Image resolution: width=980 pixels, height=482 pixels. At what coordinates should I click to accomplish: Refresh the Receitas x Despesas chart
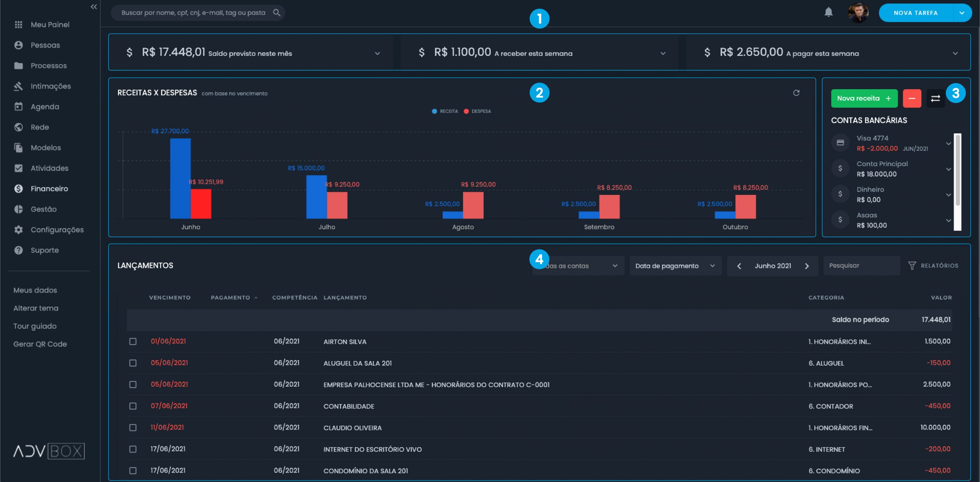pyautogui.click(x=796, y=93)
